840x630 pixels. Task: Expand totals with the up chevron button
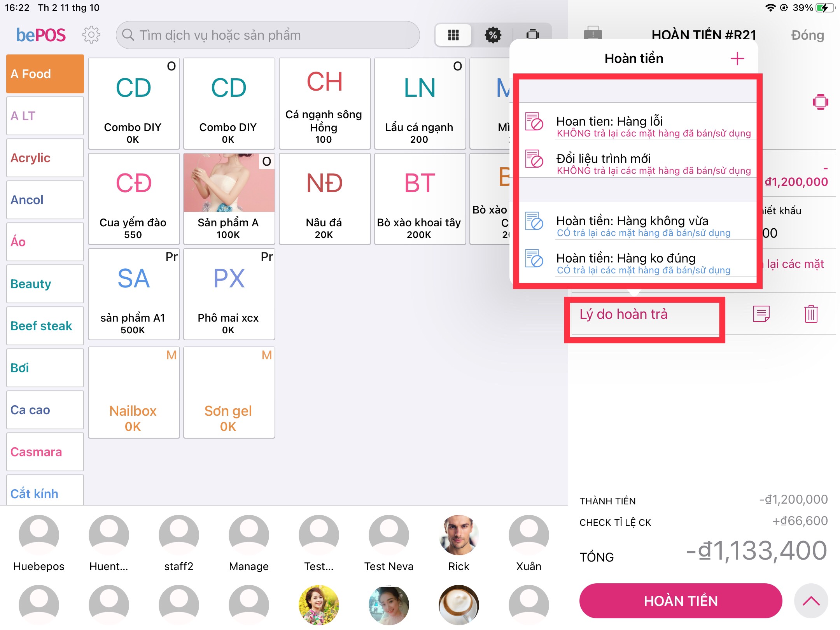pyautogui.click(x=811, y=601)
